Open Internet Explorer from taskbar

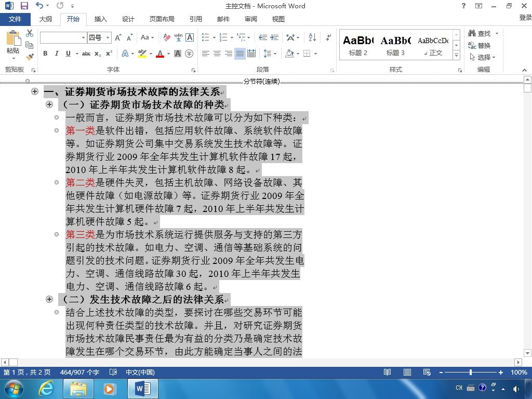[46, 389]
